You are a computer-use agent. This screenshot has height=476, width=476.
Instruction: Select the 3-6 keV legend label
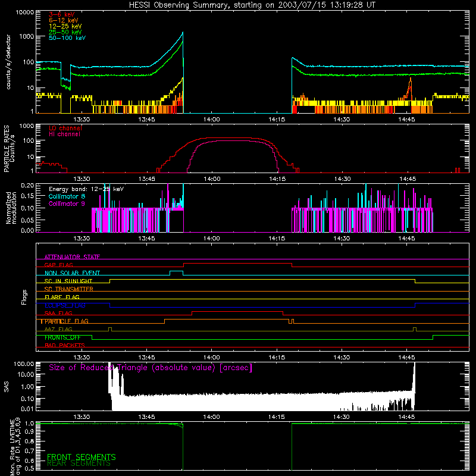(x=62, y=14)
